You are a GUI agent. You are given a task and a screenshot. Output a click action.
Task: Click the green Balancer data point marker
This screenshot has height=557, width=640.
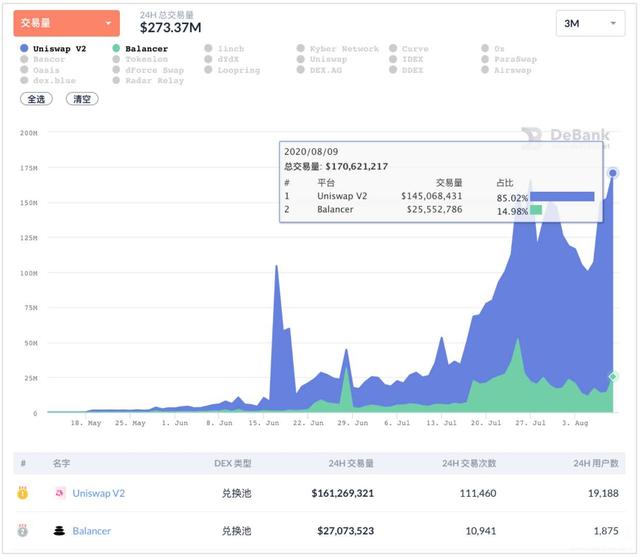613,377
